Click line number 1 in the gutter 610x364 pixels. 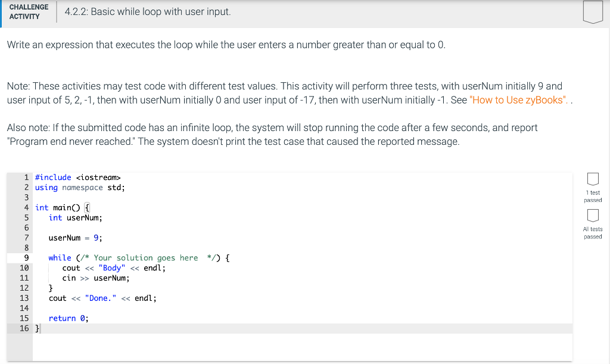click(x=27, y=177)
